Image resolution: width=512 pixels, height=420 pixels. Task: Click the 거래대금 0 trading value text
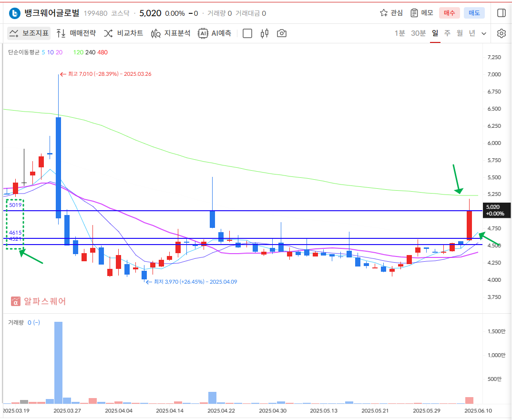[251, 13]
